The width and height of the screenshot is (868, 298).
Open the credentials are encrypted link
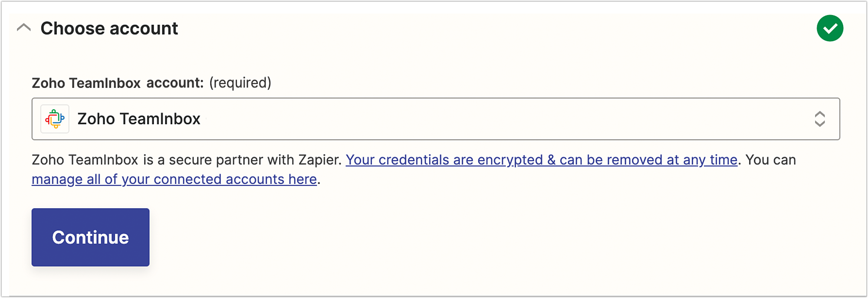541,160
